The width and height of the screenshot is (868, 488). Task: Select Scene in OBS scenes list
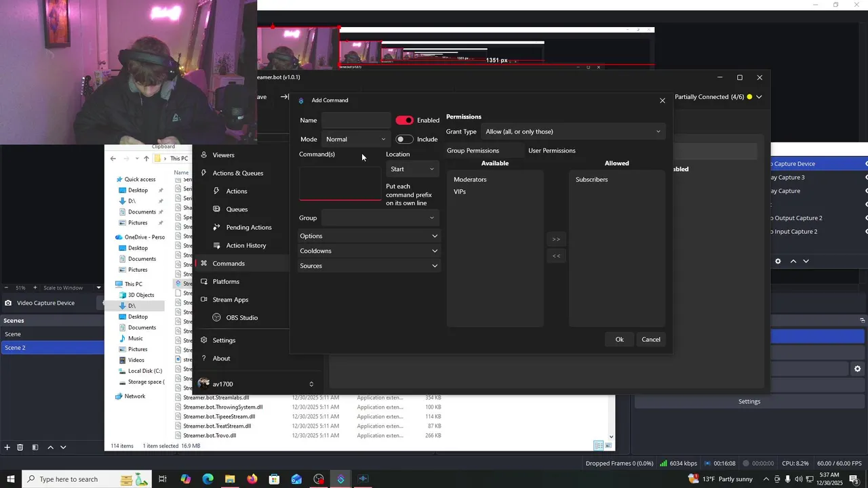[x=52, y=334]
